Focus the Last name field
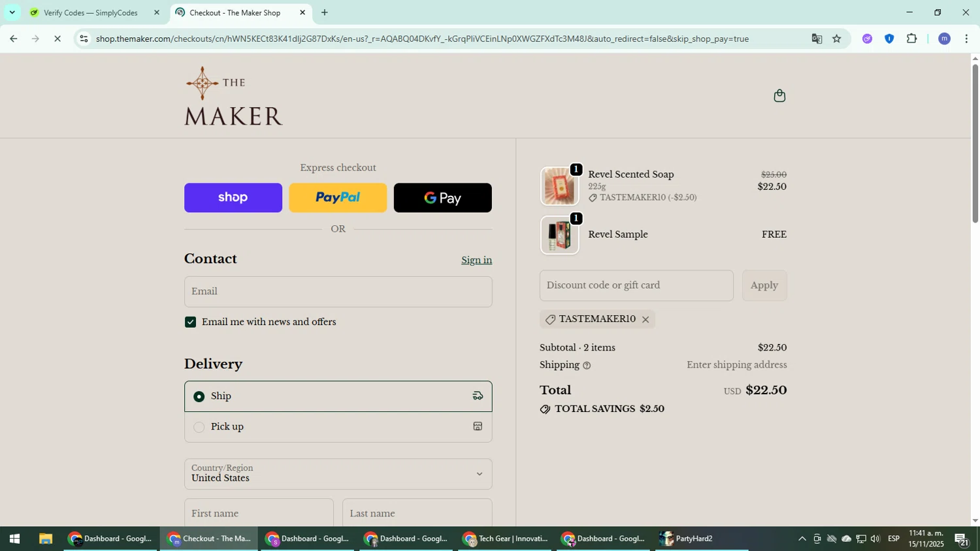Viewport: 980px width, 551px height. (417, 513)
